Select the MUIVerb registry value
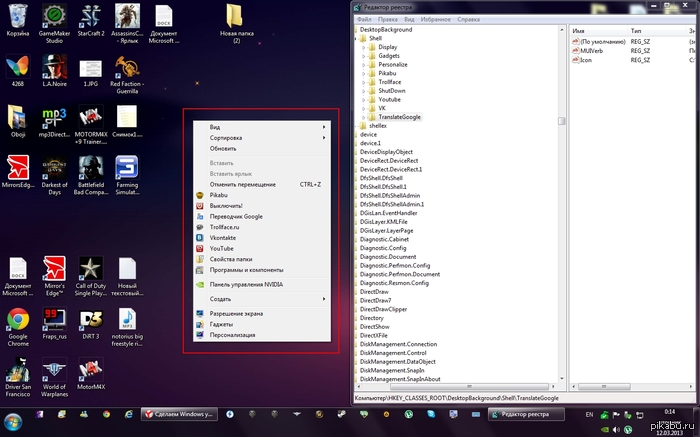 pos(591,50)
